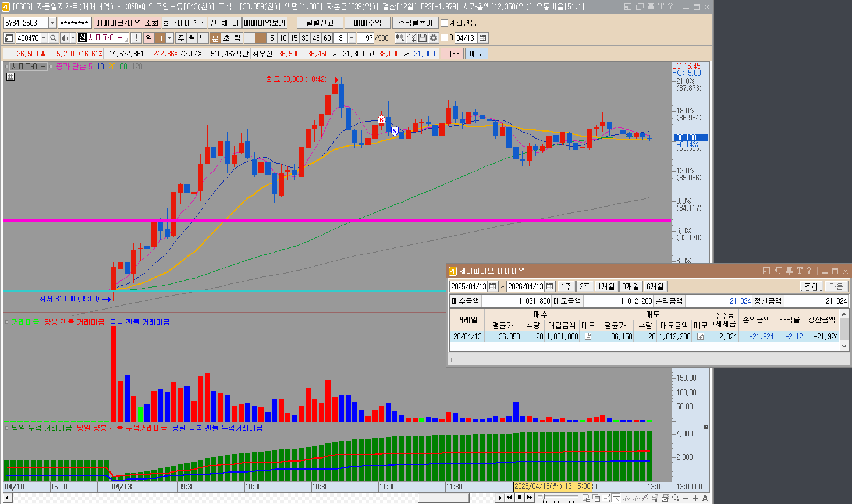Image resolution: width=852 pixels, height=504 pixels.
Task: Click the cursor pointer tool icon at bottom
Action: coord(616,498)
